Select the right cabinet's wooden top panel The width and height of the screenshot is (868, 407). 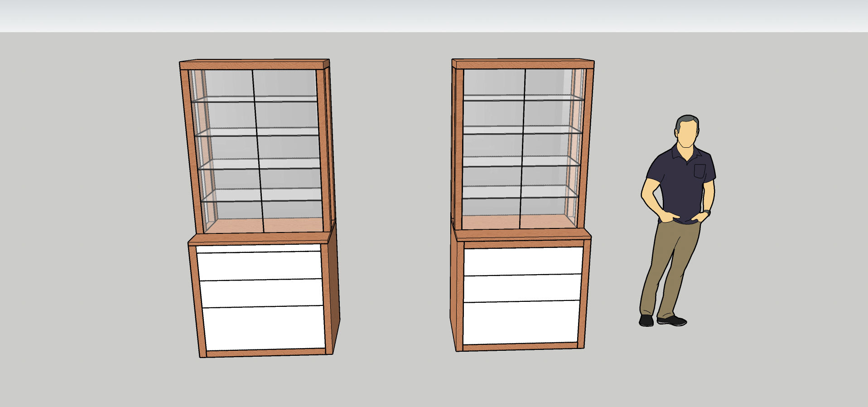[x=523, y=63]
